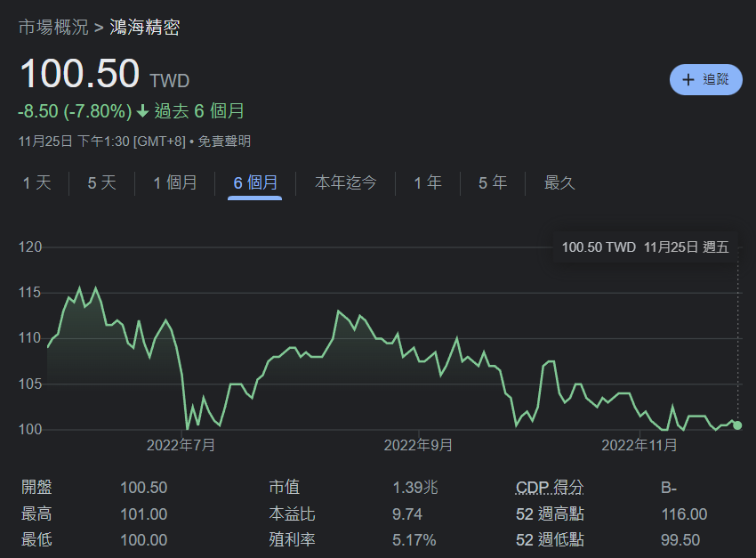The width and height of the screenshot is (756, 558).
Task: Select the 6 個月 range tab
Action: point(255,182)
